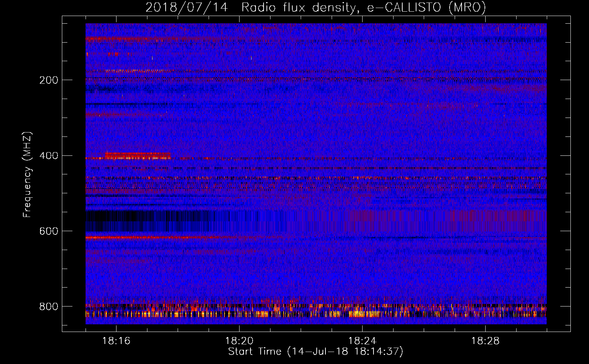Click the bright red burst near 400 MHz
The width and height of the screenshot is (589, 364).
tap(138, 156)
